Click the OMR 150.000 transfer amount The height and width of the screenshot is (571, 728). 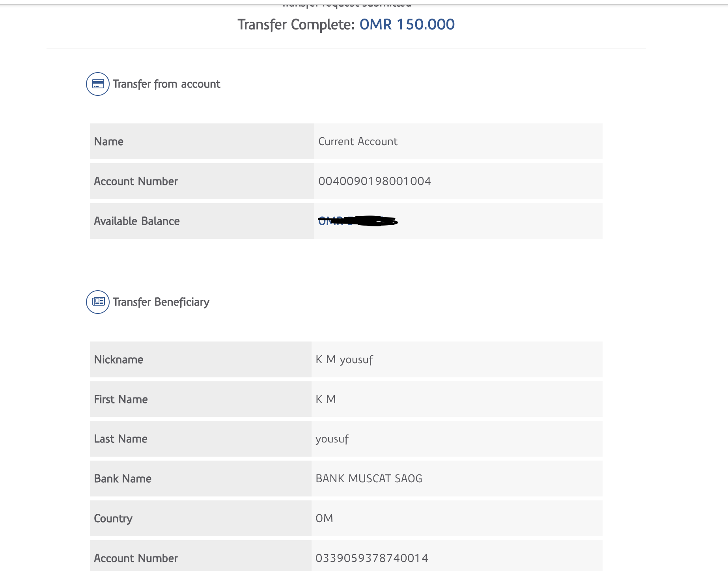point(407,24)
